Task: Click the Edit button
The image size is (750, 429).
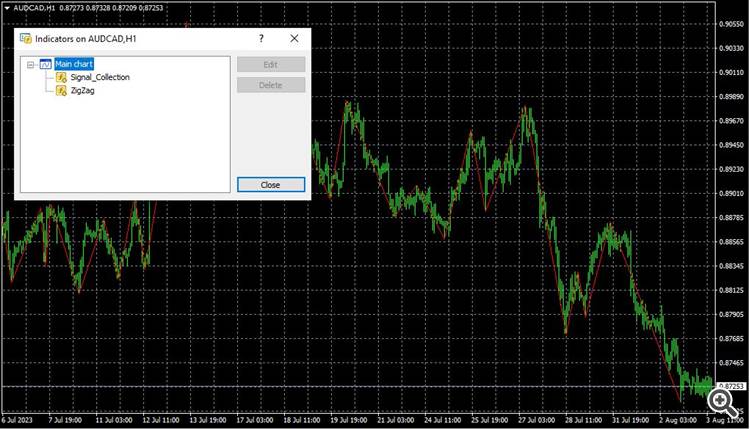Action: (271, 65)
